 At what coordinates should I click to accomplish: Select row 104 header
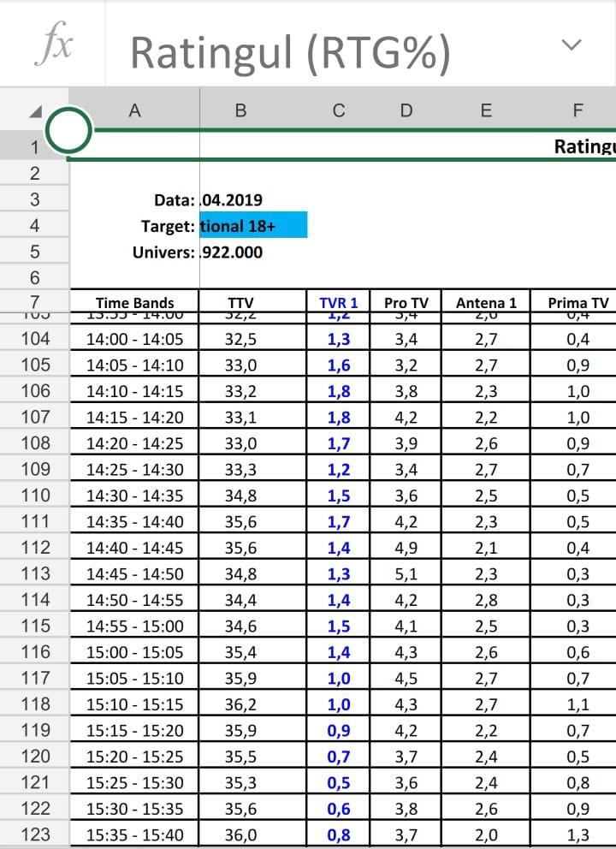34,339
